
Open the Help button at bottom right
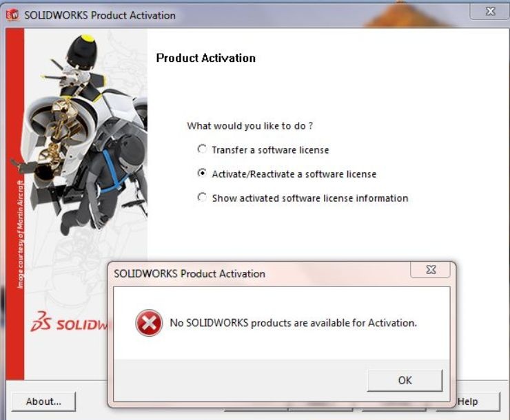[x=478, y=401]
